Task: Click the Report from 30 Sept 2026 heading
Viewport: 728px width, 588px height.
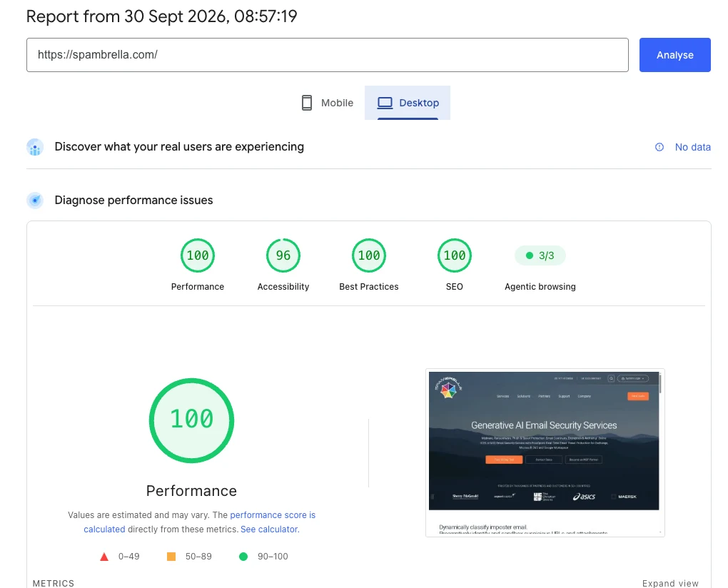Action: [161, 16]
